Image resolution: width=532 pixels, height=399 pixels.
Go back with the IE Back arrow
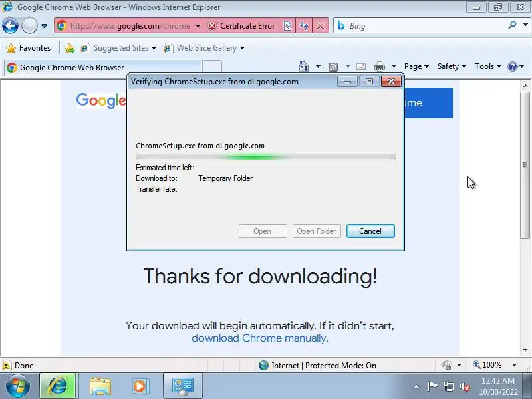(x=10, y=25)
